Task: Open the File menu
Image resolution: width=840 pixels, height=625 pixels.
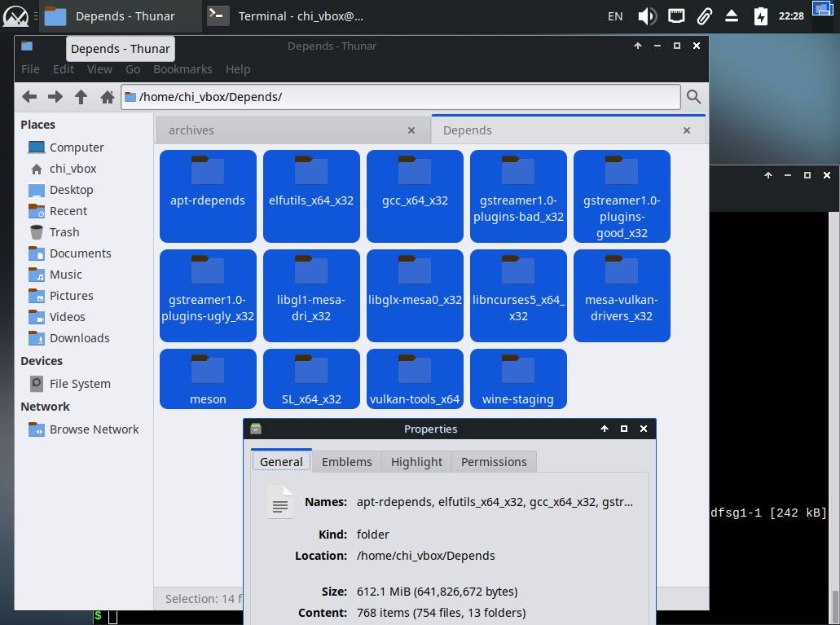Action: [30, 69]
